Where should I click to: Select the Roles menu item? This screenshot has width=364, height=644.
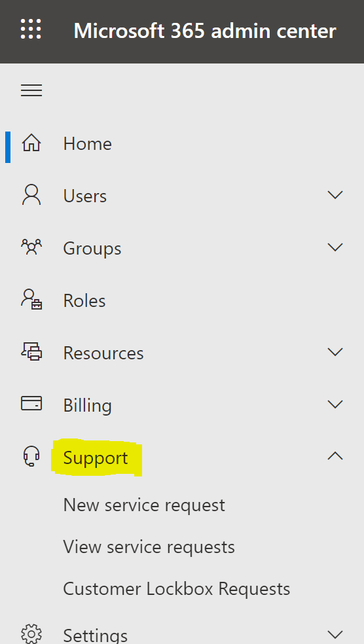(x=182, y=300)
